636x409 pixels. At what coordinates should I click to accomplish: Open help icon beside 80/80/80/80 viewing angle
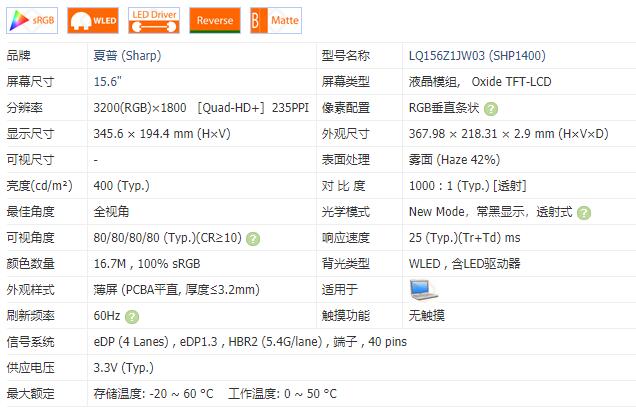point(253,239)
